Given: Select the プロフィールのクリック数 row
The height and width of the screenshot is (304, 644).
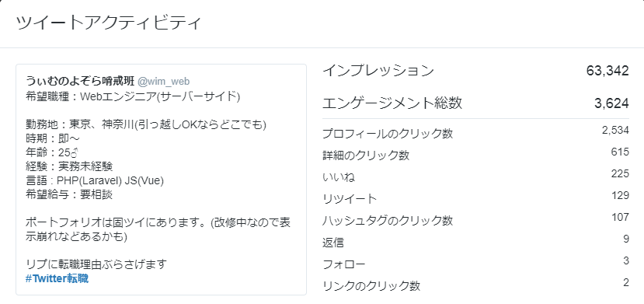Looking at the screenshot, I should tap(475, 133).
